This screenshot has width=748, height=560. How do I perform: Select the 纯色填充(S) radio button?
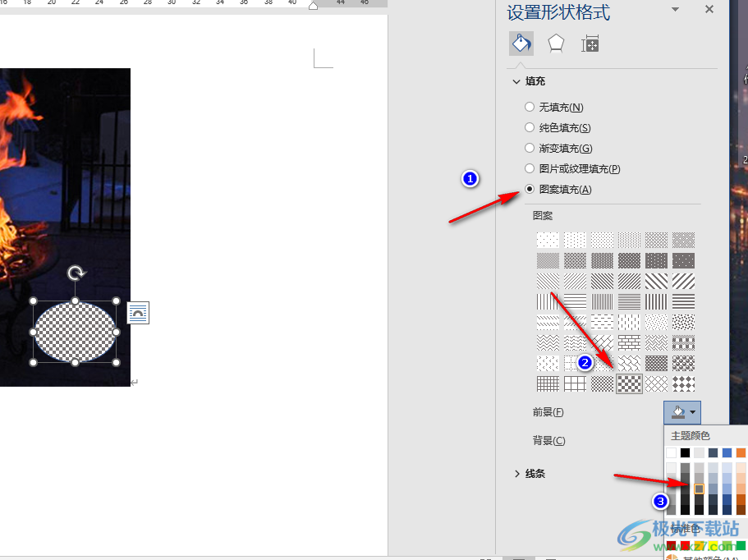pyautogui.click(x=529, y=127)
